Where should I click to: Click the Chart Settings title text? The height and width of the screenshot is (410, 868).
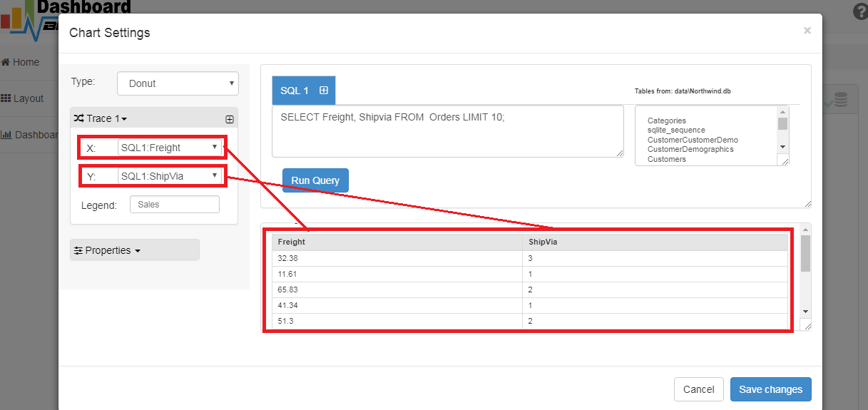[x=110, y=33]
